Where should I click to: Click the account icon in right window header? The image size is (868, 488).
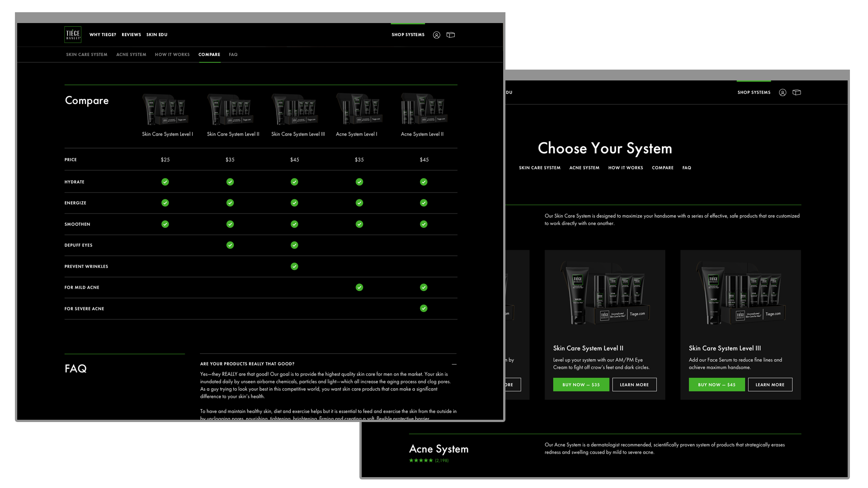tap(783, 92)
